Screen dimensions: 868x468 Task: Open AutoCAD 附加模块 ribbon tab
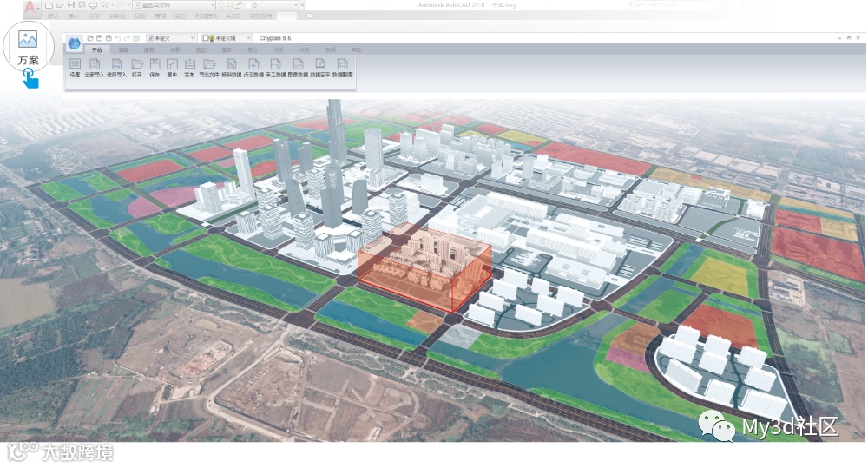point(207,16)
